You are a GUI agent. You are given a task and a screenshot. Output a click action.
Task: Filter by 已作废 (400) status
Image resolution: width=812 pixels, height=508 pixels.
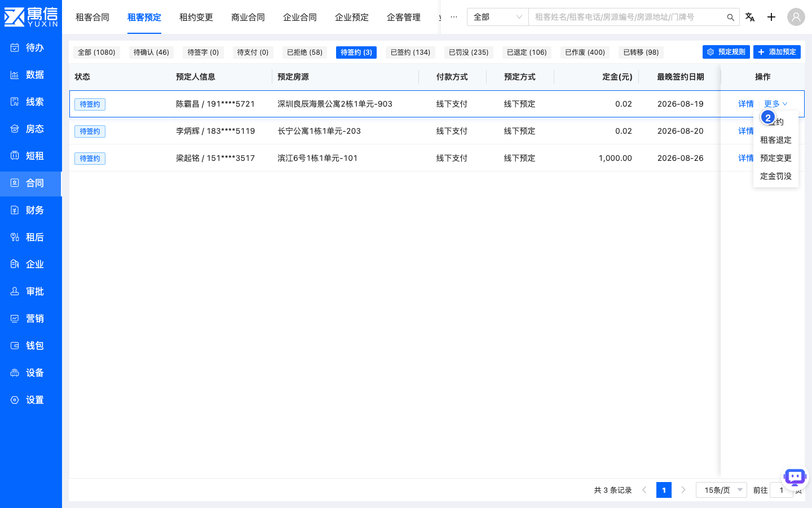(585, 52)
